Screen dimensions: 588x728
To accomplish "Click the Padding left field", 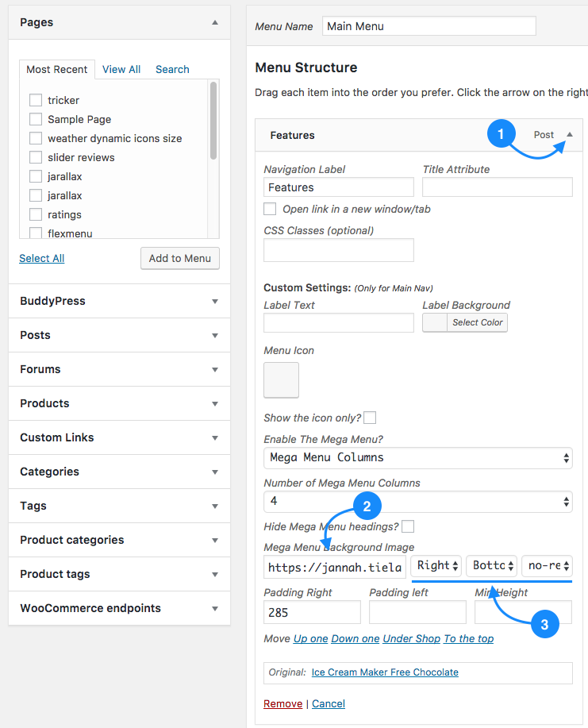I will pyautogui.click(x=417, y=612).
